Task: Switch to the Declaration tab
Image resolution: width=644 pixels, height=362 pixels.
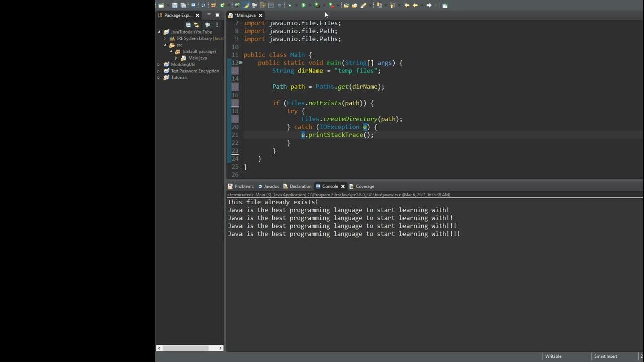Action: coord(297,186)
